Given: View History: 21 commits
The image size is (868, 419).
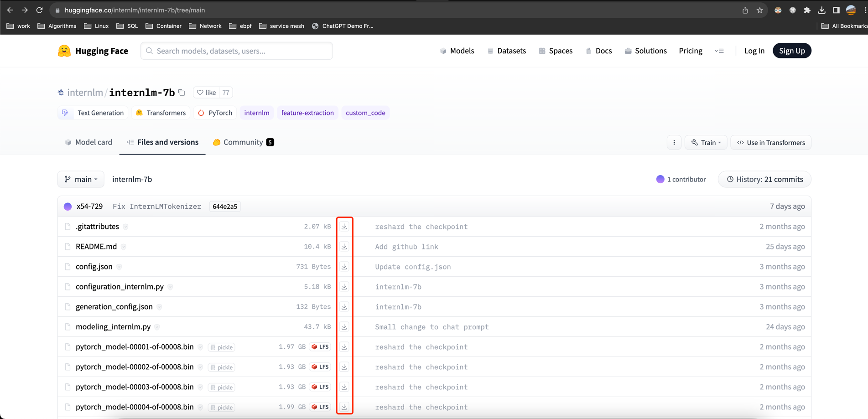Looking at the screenshot, I should pos(764,179).
